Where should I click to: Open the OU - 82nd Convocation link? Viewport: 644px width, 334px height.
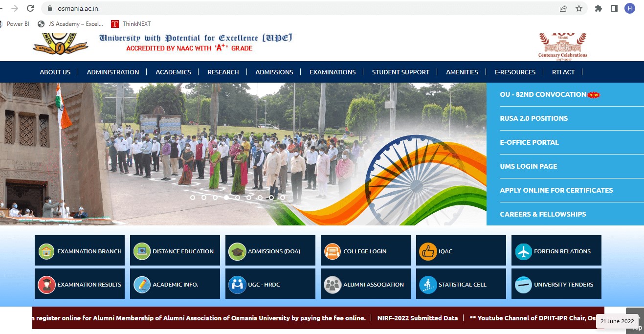click(x=543, y=94)
